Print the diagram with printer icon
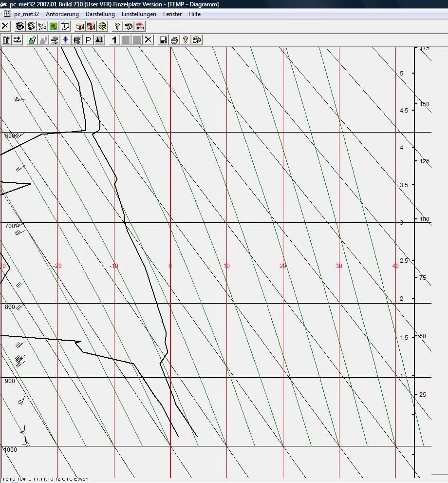448x483 pixels. point(174,40)
